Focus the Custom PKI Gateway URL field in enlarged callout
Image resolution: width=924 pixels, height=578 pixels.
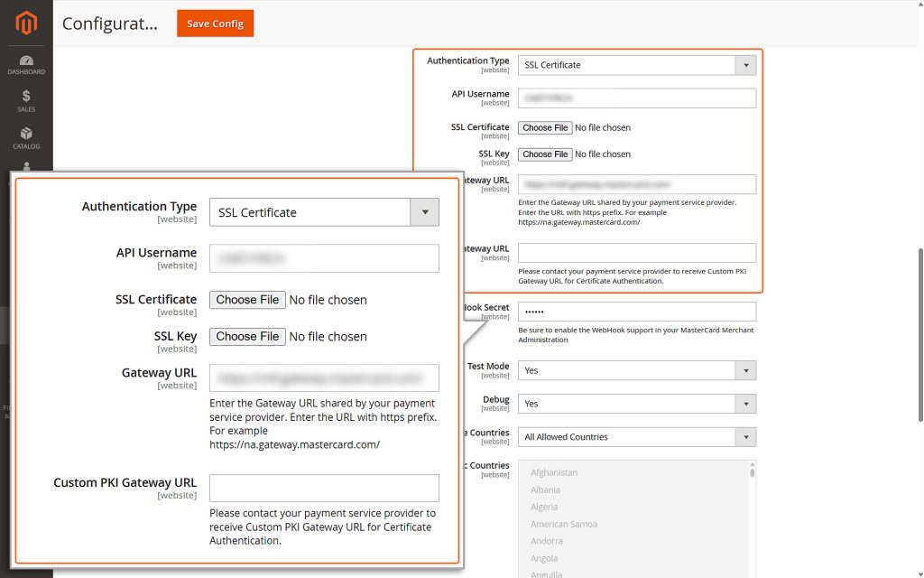click(324, 489)
